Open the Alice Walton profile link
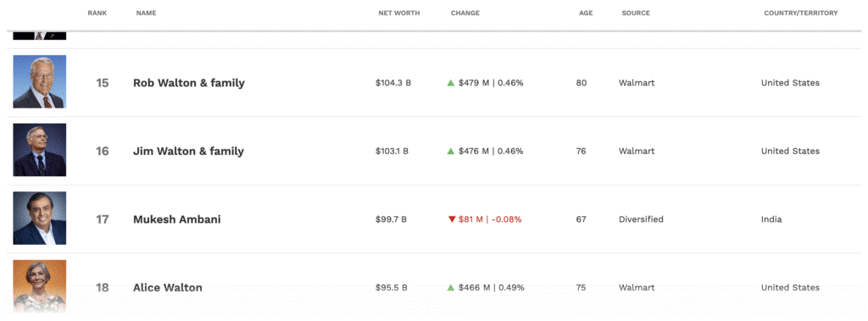This screenshot has height=321, width=868. pyautogui.click(x=167, y=288)
